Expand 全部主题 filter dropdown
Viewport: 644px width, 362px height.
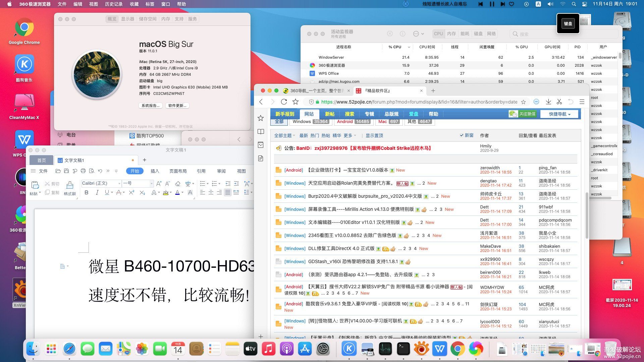(284, 135)
